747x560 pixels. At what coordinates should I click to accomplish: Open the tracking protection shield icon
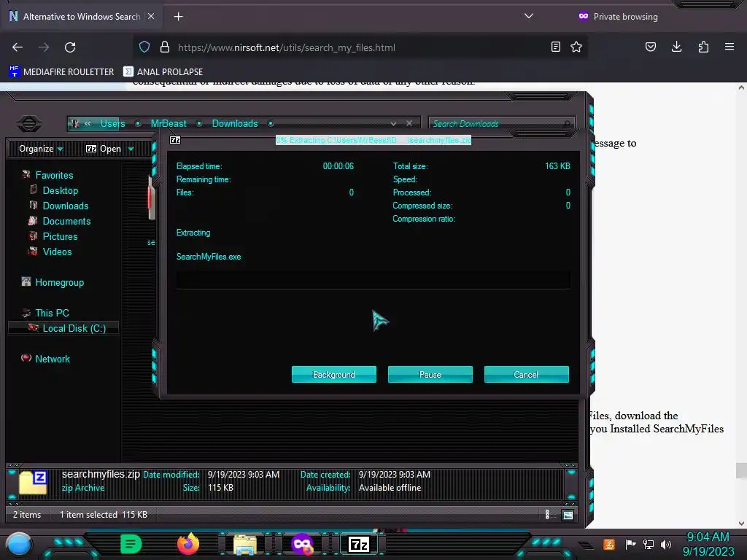point(144,47)
